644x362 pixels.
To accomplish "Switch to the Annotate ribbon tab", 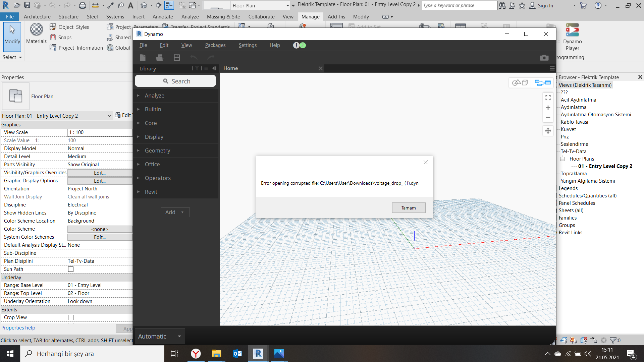I will click(x=162, y=16).
